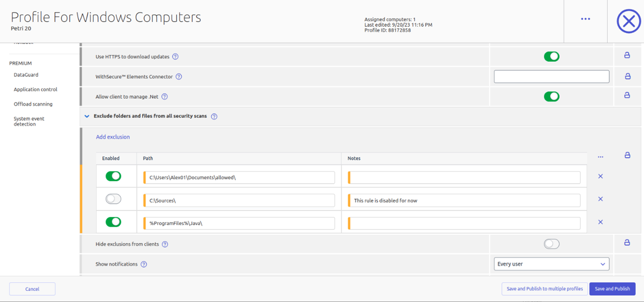Click Save and Publish button
The height and width of the screenshot is (302, 644).
(x=612, y=289)
